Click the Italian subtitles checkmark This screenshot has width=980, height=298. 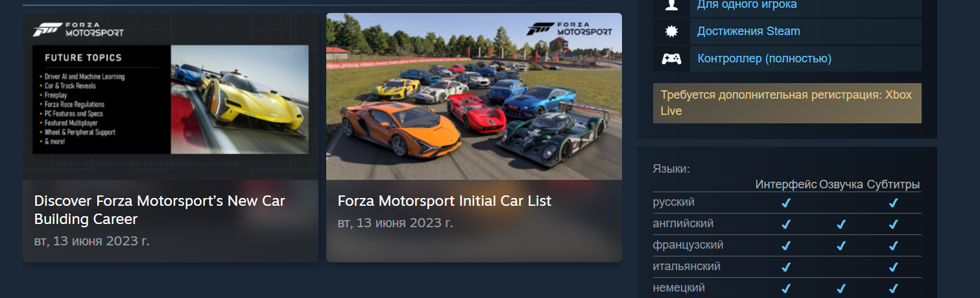point(893,267)
